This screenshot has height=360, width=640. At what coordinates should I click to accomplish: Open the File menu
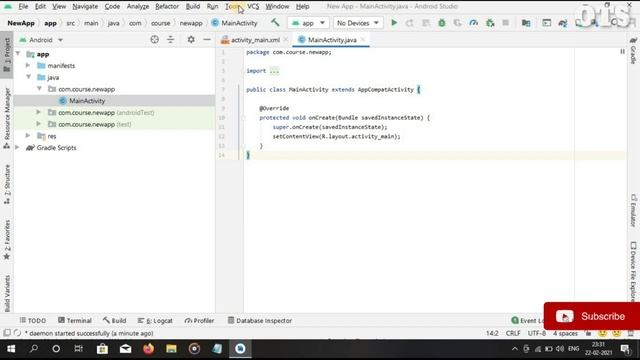[23, 7]
